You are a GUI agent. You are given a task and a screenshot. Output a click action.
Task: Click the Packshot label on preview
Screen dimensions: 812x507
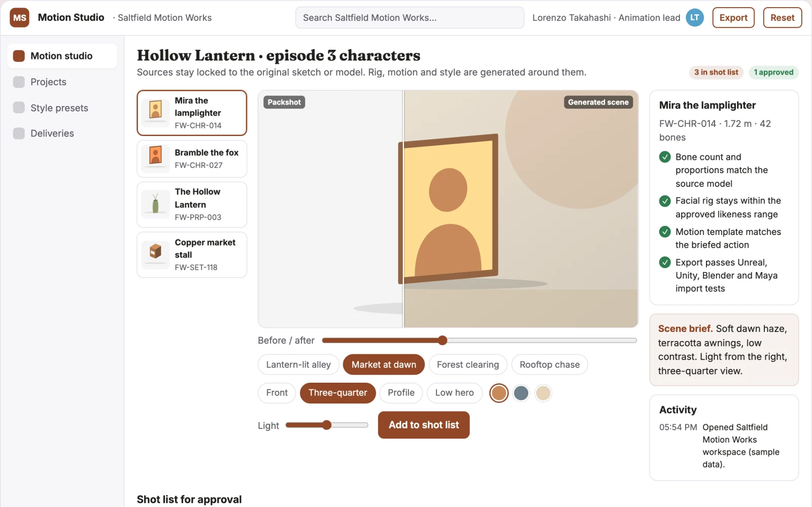[284, 102]
